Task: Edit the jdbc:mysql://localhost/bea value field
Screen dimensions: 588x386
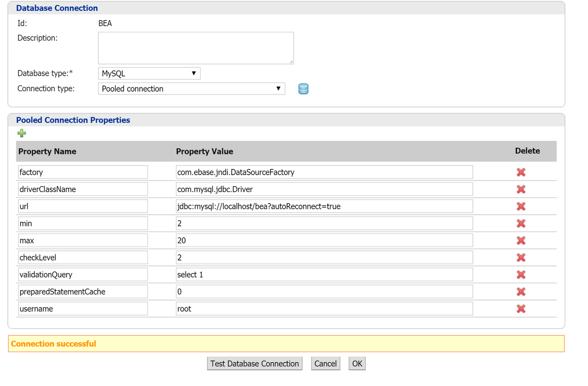Action: pos(324,207)
